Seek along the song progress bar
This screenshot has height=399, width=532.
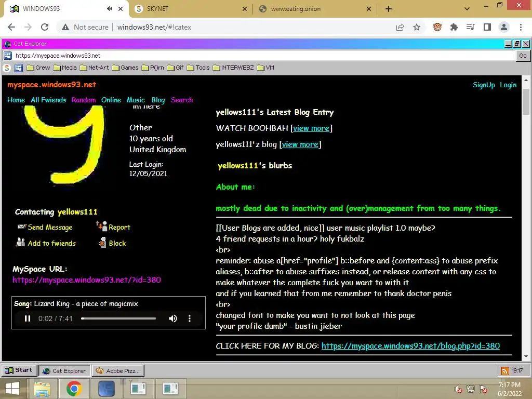coord(118,318)
